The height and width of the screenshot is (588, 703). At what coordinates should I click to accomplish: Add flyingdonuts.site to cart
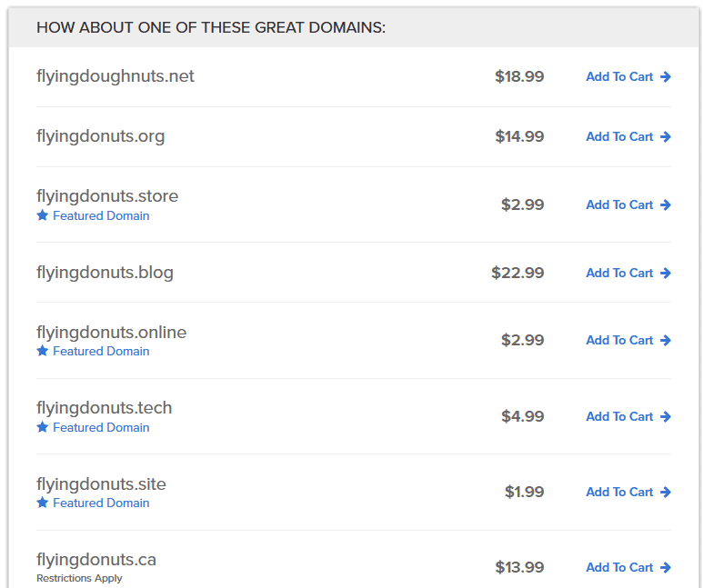tap(628, 492)
